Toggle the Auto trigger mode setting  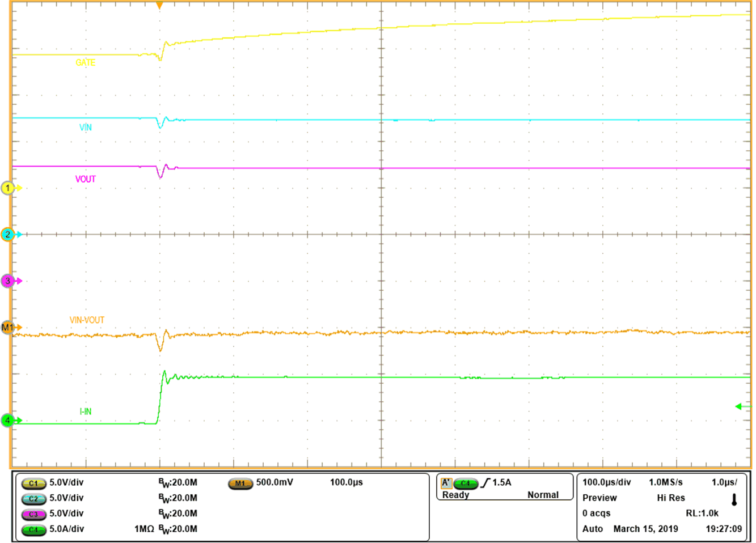593,528
